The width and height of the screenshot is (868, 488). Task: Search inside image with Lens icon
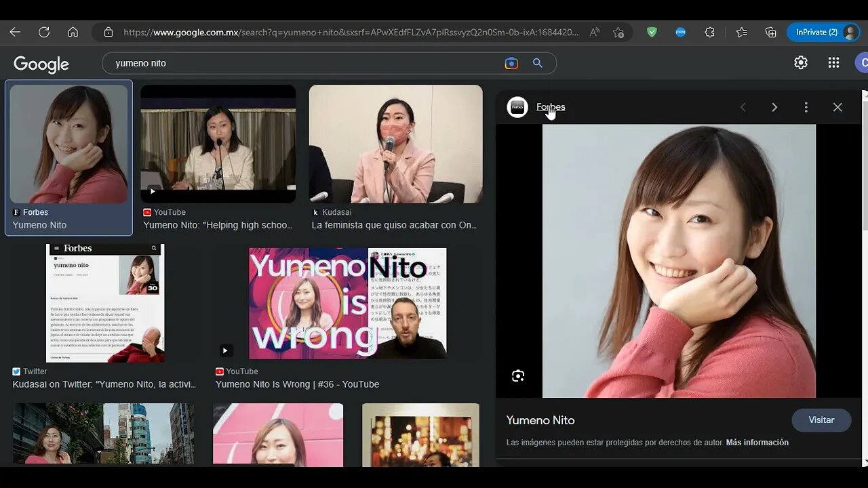click(518, 376)
